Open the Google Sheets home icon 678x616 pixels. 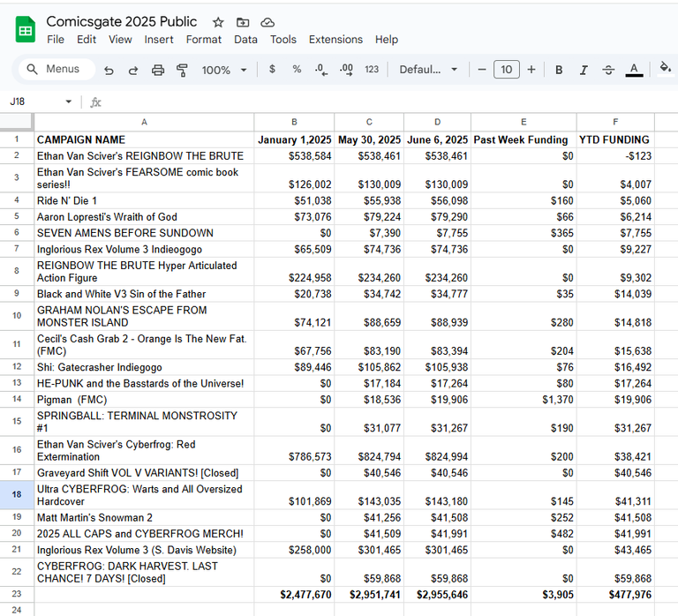pos(25,29)
